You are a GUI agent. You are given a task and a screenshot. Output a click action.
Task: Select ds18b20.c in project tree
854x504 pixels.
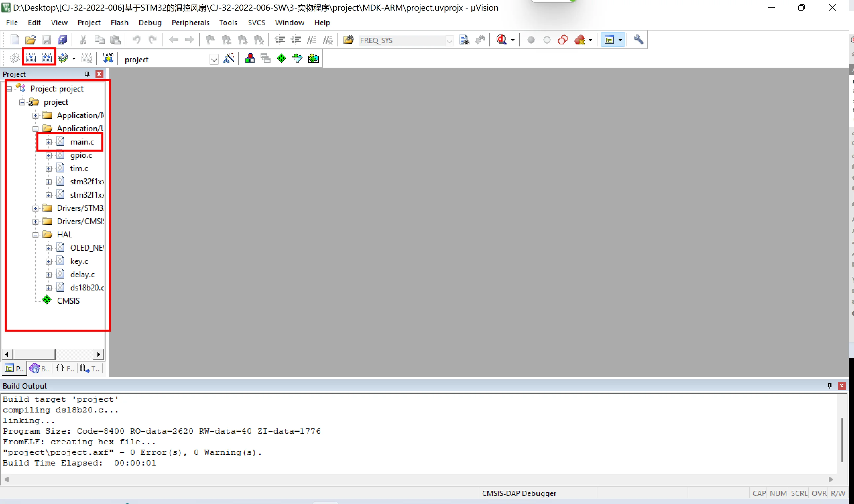(87, 288)
